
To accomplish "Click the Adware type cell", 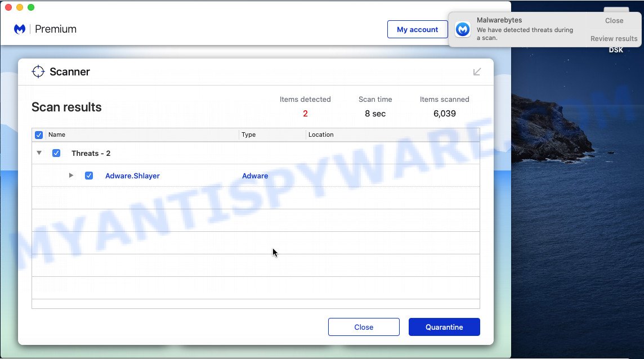I will [255, 176].
